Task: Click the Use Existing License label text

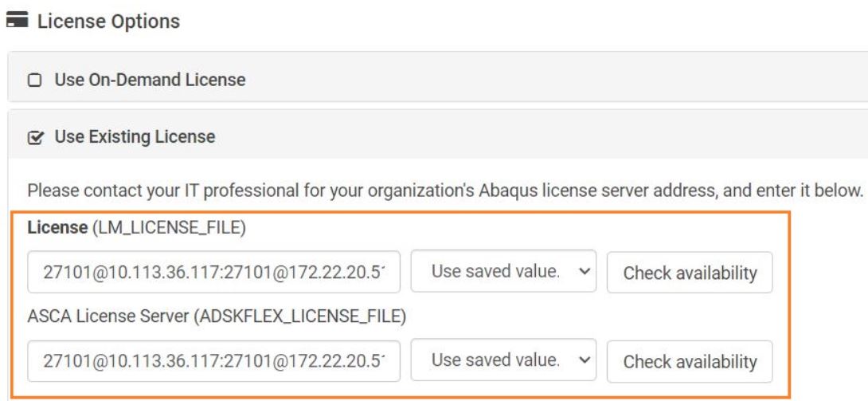Action: [135, 136]
